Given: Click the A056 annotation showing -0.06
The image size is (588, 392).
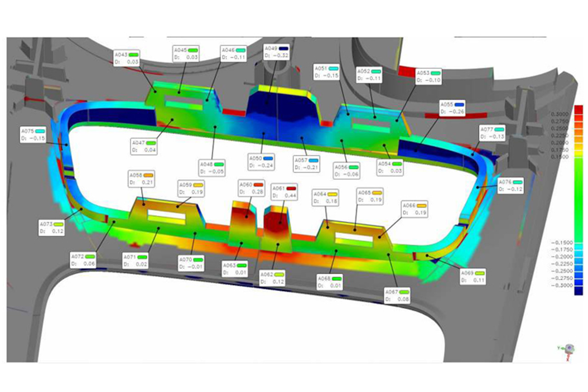Looking at the screenshot, I should pos(348,171).
